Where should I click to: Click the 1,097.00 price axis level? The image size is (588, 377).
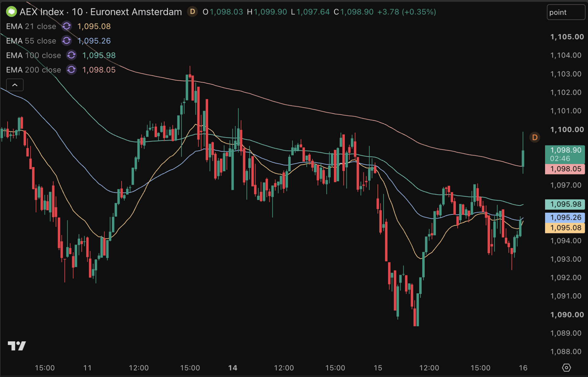click(x=566, y=185)
